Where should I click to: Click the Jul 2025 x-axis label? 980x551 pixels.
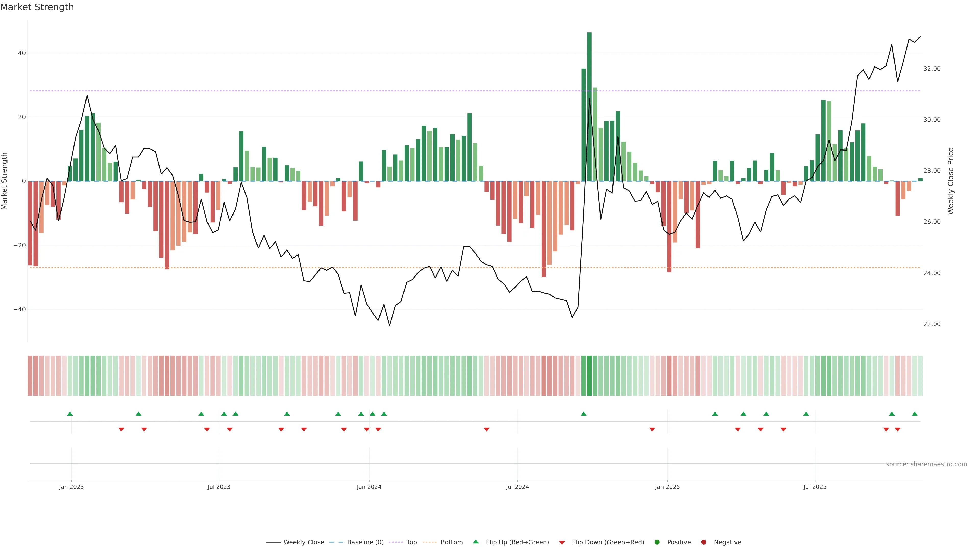pos(815,487)
